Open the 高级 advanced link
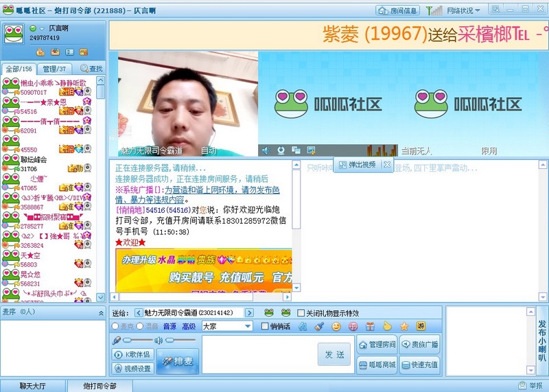This screenshot has height=392, width=549. click(x=189, y=327)
